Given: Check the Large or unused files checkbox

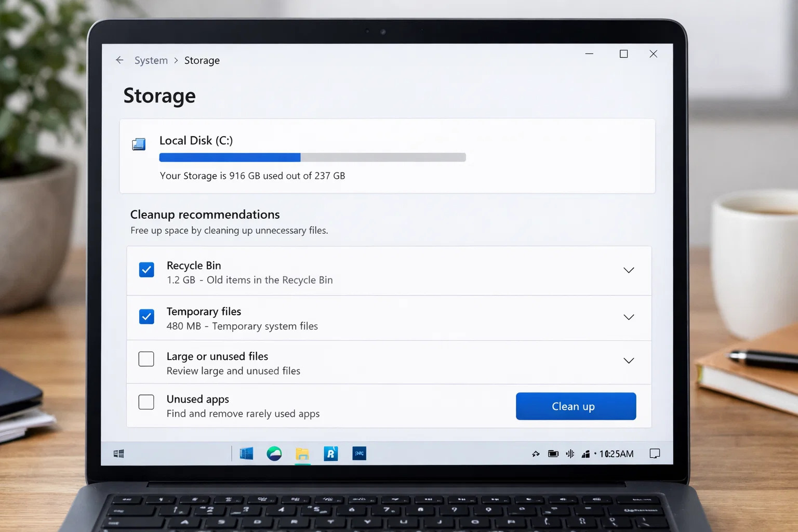Looking at the screenshot, I should point(147,359).
